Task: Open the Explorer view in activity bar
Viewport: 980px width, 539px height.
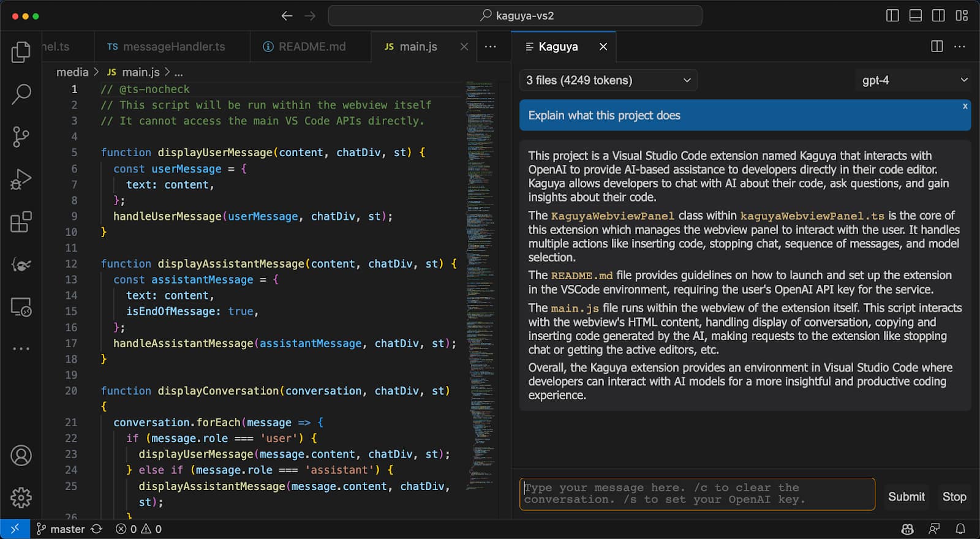Action: pyautogui.click(x=21, y=52)
